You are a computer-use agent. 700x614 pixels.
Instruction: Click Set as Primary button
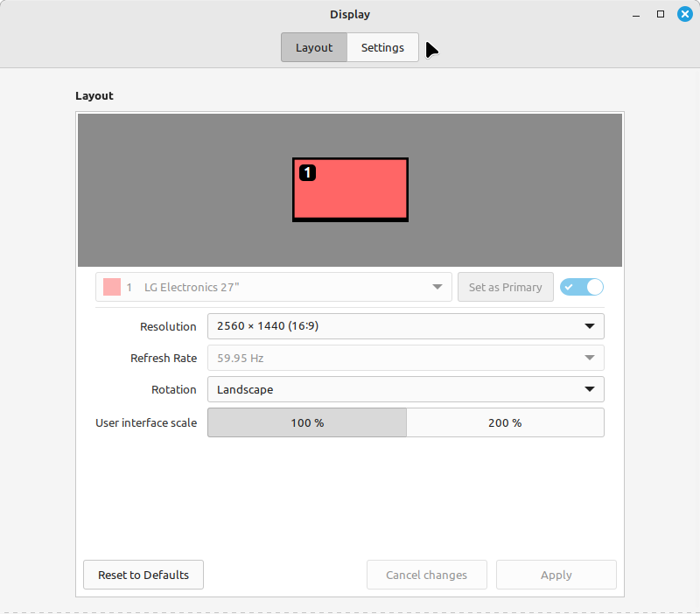click(506, 287)
